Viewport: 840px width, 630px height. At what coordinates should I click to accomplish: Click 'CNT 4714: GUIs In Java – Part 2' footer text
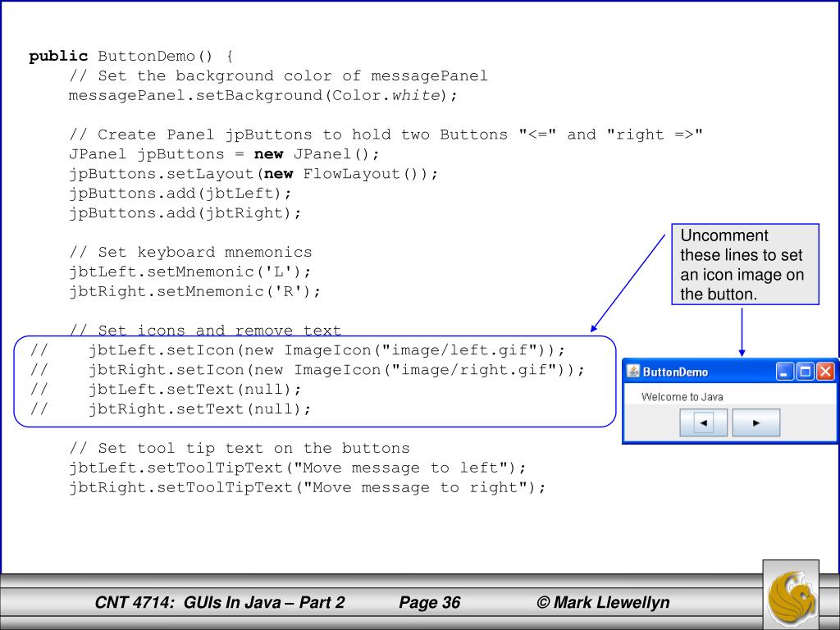(x=220, y=603)
